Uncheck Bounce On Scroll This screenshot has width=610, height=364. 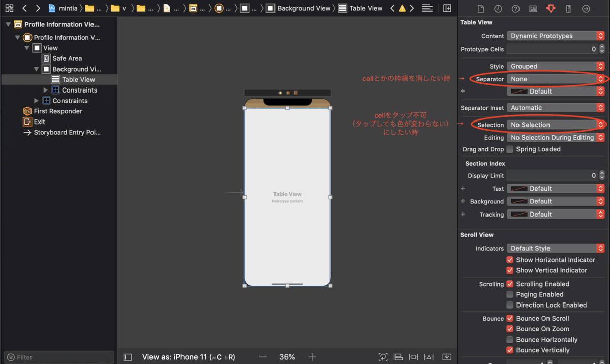coord(510,318)
